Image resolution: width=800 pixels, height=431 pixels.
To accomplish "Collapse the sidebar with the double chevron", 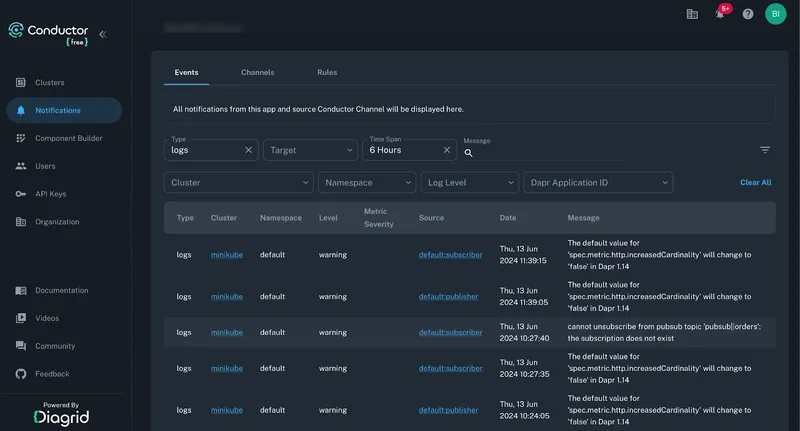I will click(x=102, y=34).
